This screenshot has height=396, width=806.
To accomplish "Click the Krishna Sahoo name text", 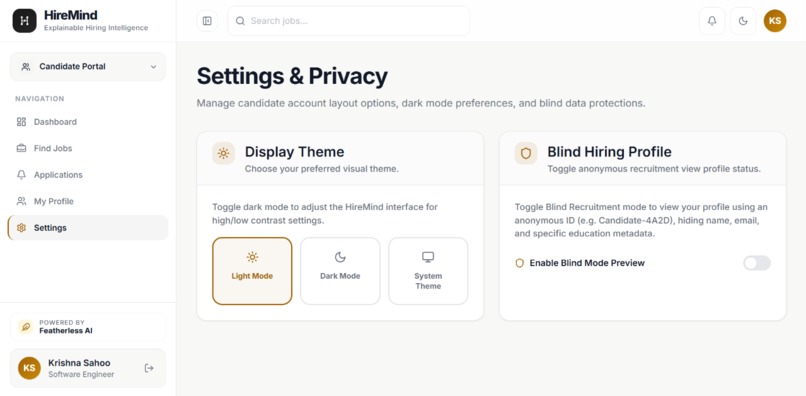I will tap(79, 363).
